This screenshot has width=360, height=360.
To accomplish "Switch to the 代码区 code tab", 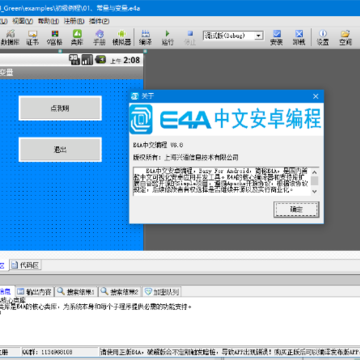I will (26, 265).
